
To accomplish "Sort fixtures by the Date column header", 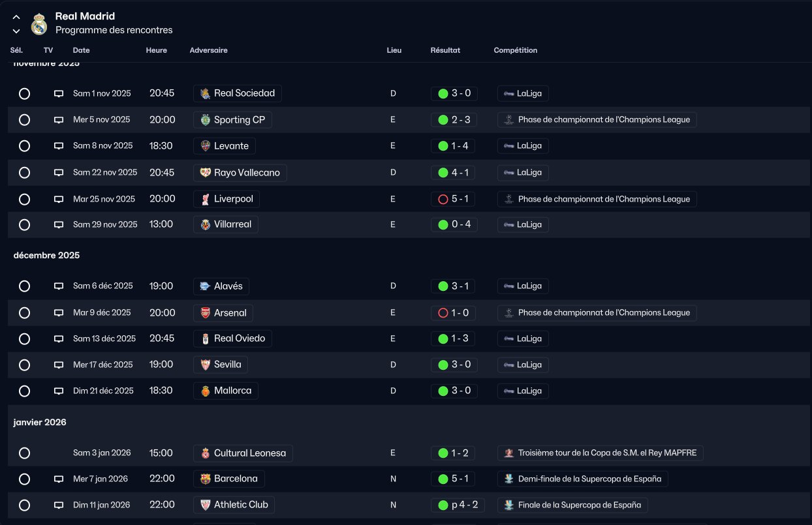I will [x=82, y=50].
